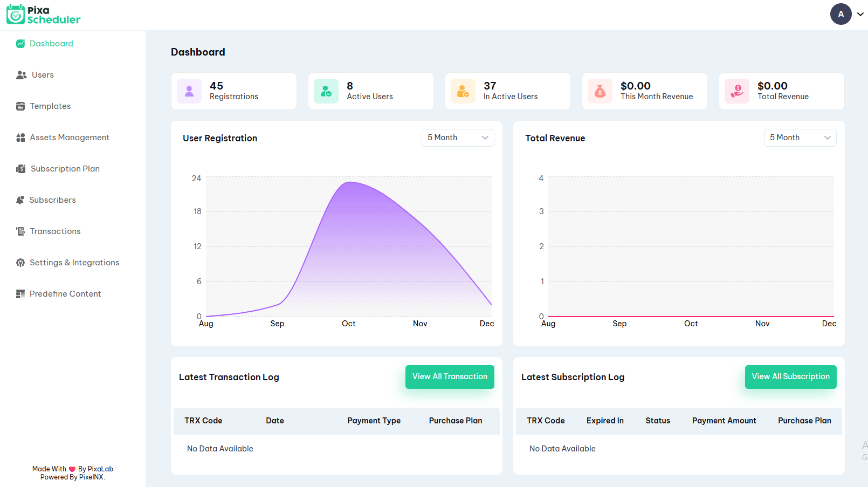This screenshot has width=868, height=487.
Task: Click the Subscription Plan icon
Action: (x=20, y=169)
